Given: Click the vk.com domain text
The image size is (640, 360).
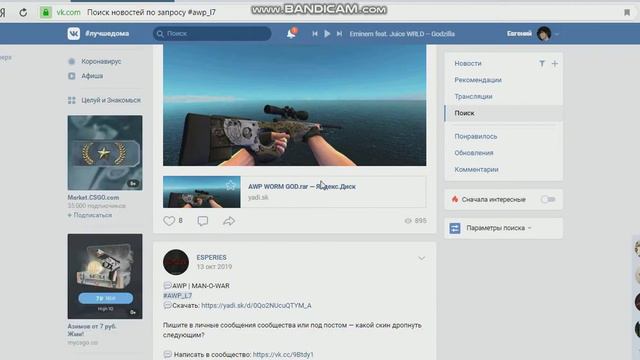Looking at the screenshot, I should click(68, 12).
